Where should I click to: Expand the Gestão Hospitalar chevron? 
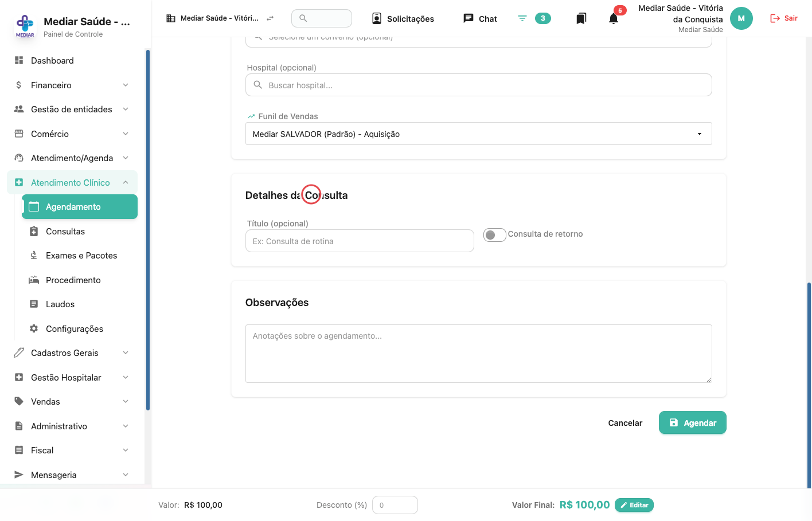click(126, 377)
